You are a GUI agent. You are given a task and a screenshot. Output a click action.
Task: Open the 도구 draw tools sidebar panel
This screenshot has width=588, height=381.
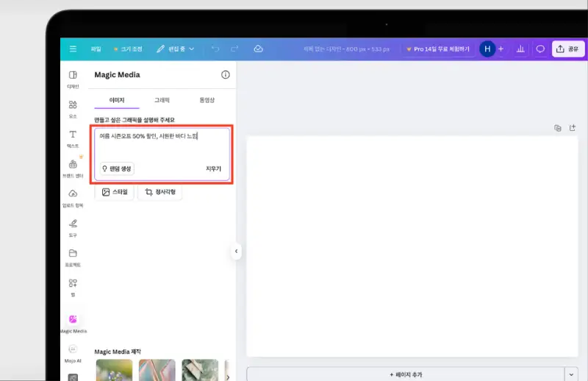click(x=73, y=228)
